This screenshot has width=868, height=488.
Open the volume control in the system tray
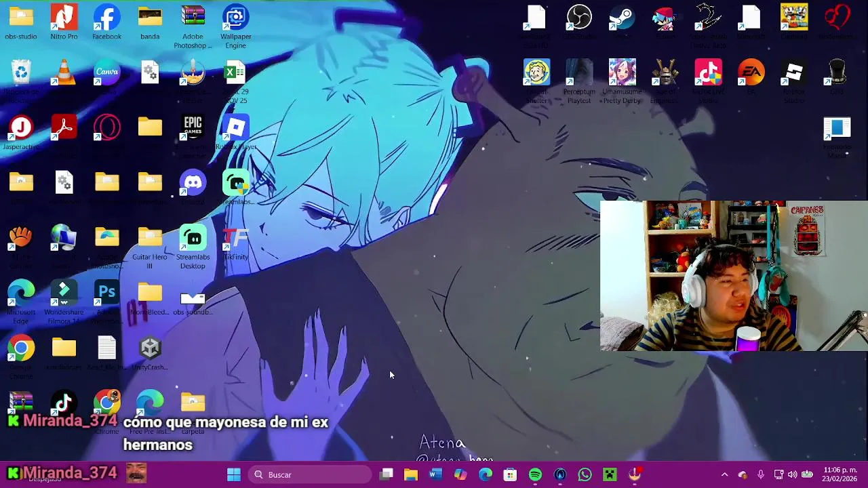click(792, 474)
